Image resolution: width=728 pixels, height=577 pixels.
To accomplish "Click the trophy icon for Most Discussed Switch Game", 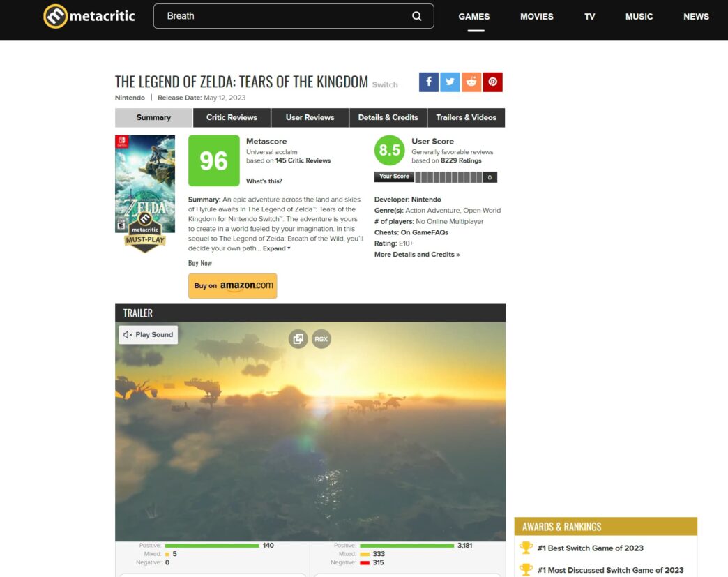I will [x=526, y=569].
